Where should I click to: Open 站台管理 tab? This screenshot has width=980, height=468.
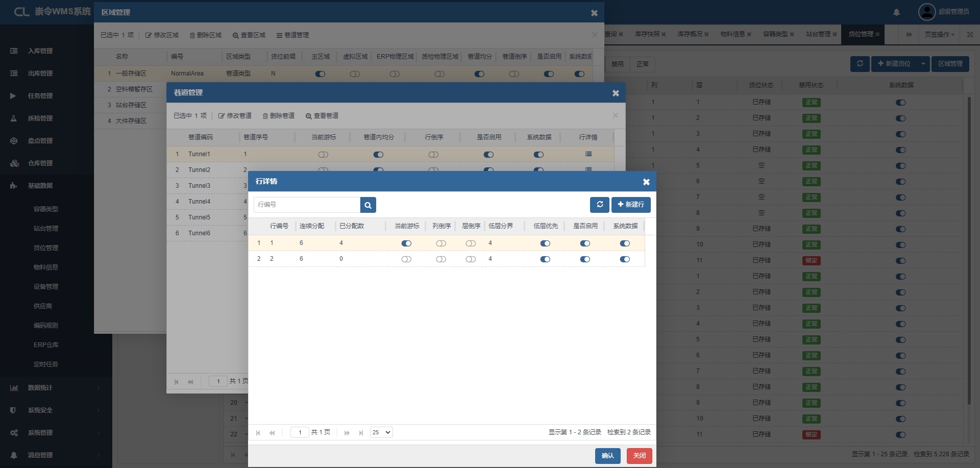(x=818, y=34)
